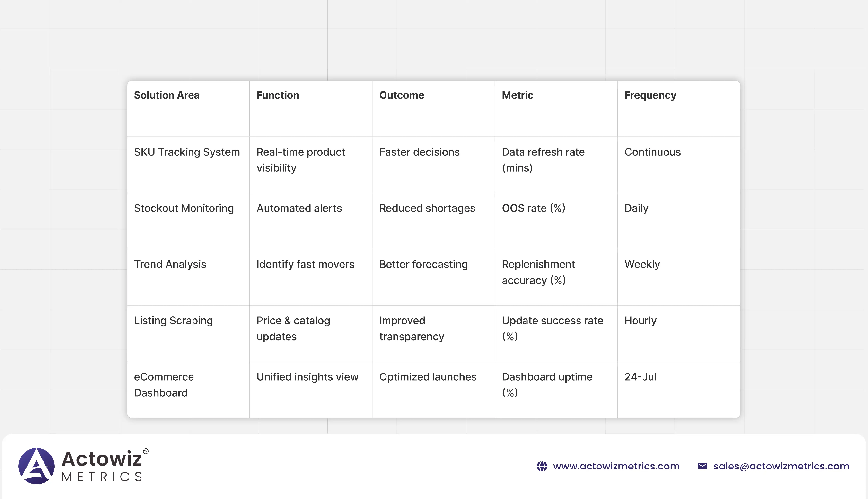The height and width of the screenshot is (499, 868).
Task: Click the eCommerce Dashboard cell
Action: [x=164, y=384]
